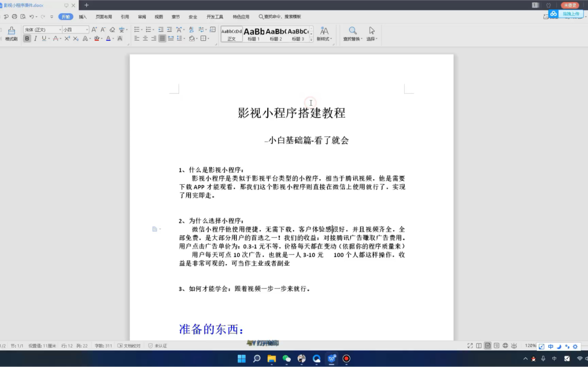
Task: Expand the quick access toolbar customize arrow
Action: [51, 17]
